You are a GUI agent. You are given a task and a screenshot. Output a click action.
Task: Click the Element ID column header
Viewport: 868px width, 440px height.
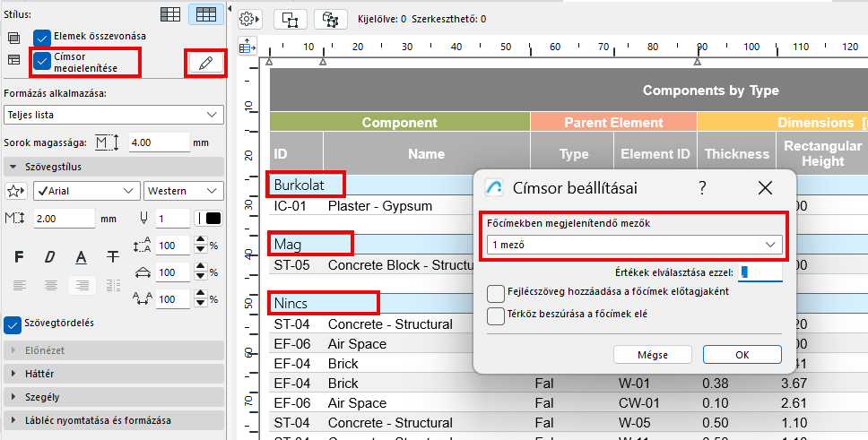(655, 154)
